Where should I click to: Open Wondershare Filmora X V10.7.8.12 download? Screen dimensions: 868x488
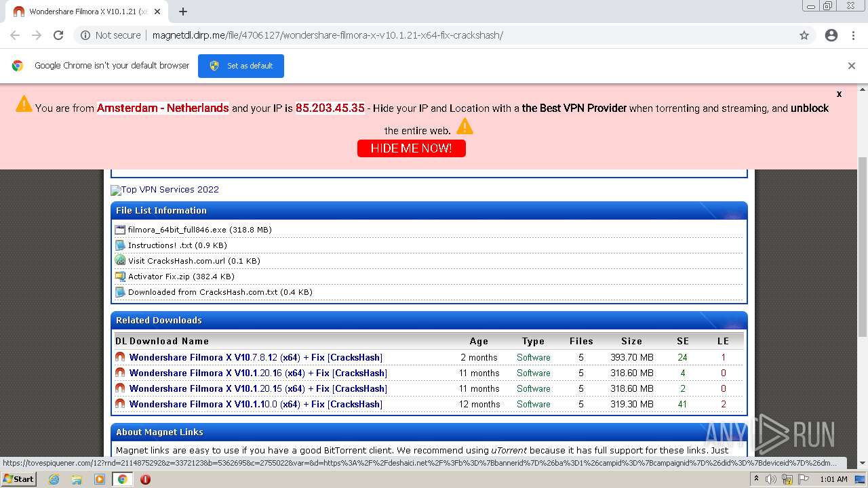coord(256,357)
